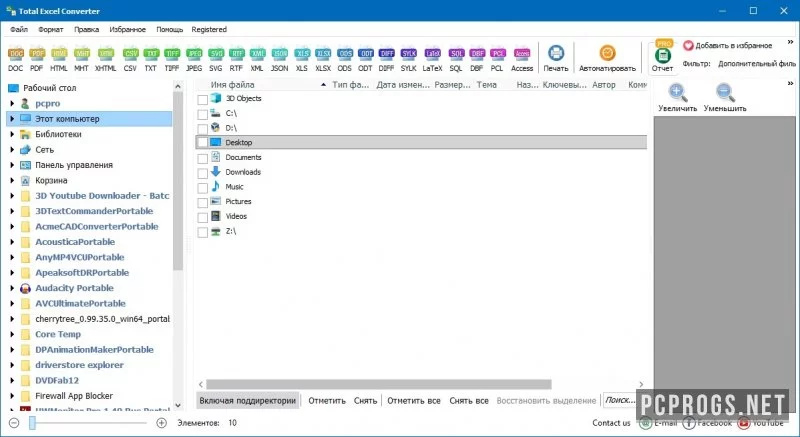800x437 pixels.
Task: Select the PDF conversion icon
Action: click(x=37, y=54)
